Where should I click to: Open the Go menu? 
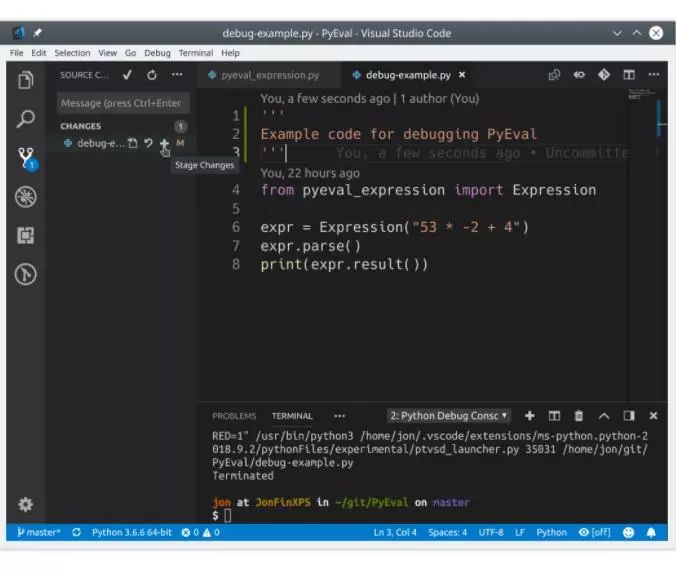(x=130, y=53)
